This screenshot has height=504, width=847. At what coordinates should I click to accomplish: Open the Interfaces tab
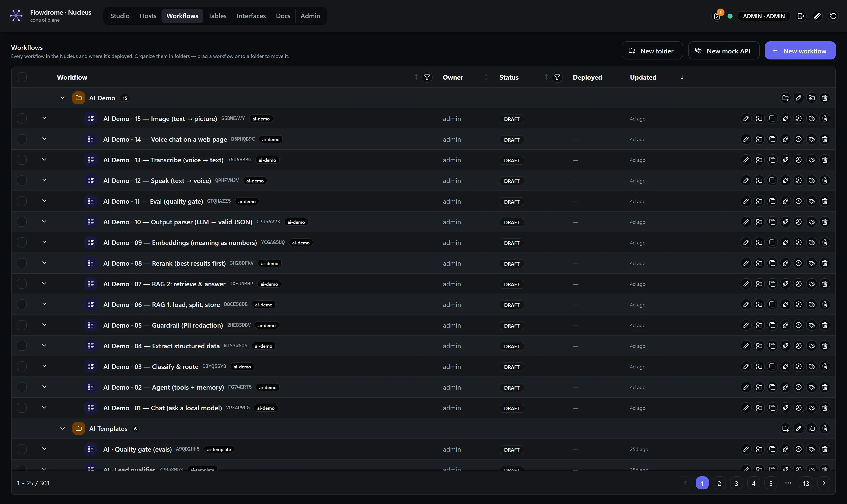pyautogui.click(x=251, y=16)
